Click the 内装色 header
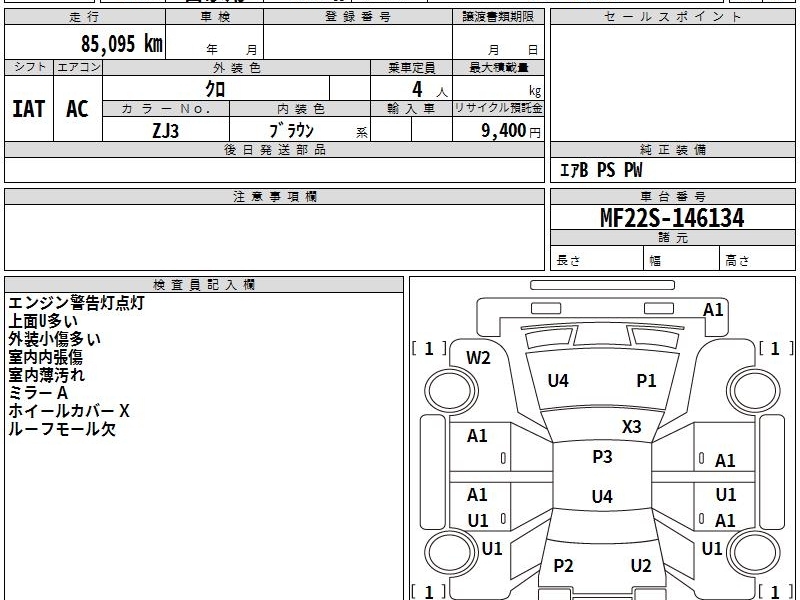 coord(300,109)
